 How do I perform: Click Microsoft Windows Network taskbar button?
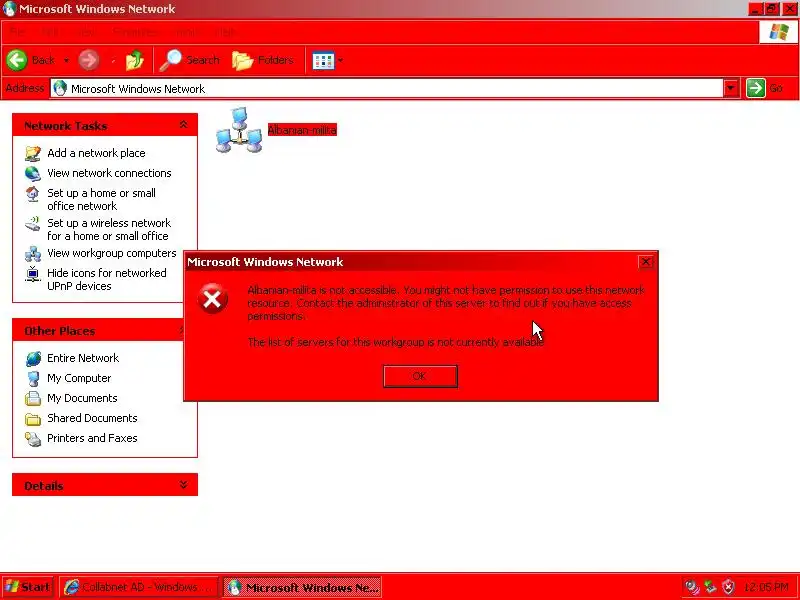pyautogui.click(x=302, y=587)
